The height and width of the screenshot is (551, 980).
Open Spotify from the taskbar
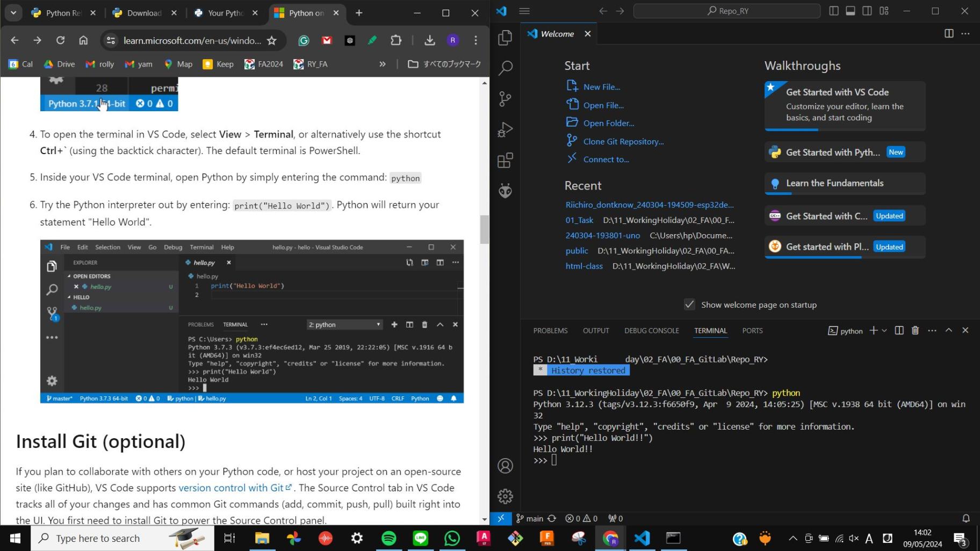388,538
